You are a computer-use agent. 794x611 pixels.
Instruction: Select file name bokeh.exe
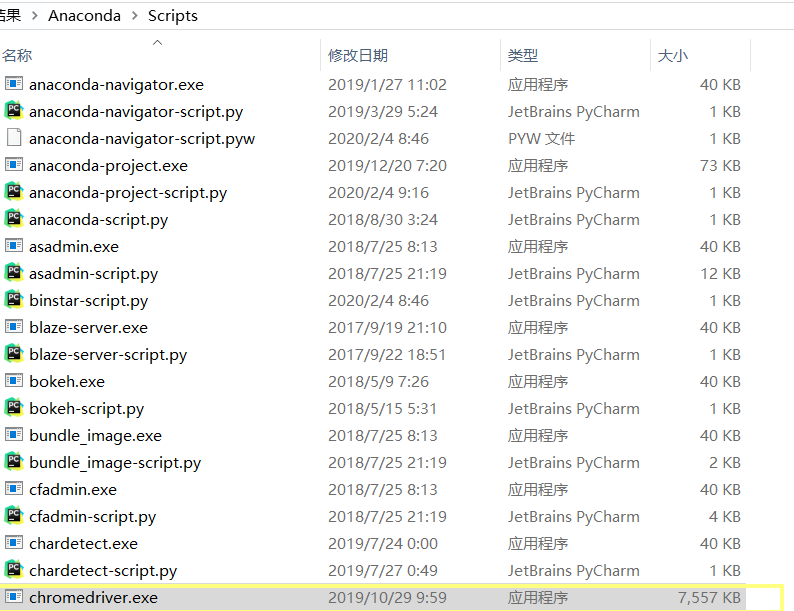pyautogui.click(x=67, y=382)
